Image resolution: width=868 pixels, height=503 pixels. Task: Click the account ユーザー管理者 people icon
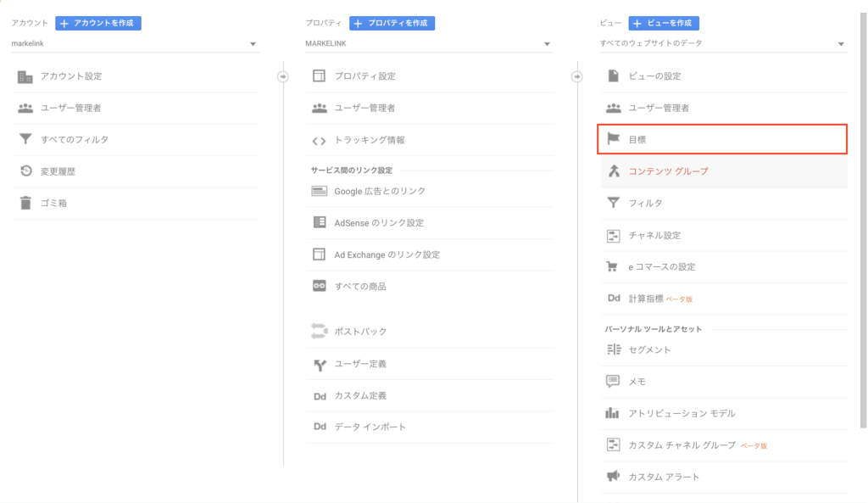[25, 108]
